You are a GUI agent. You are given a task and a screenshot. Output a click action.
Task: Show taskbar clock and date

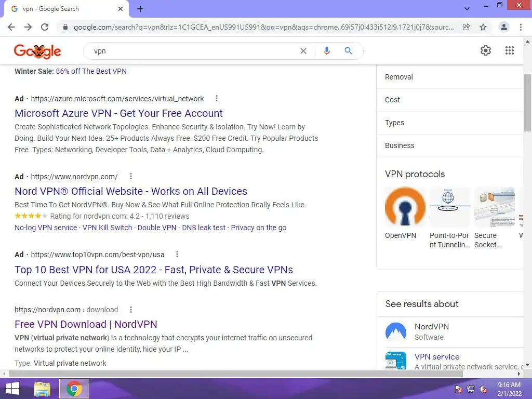(509, 389)
